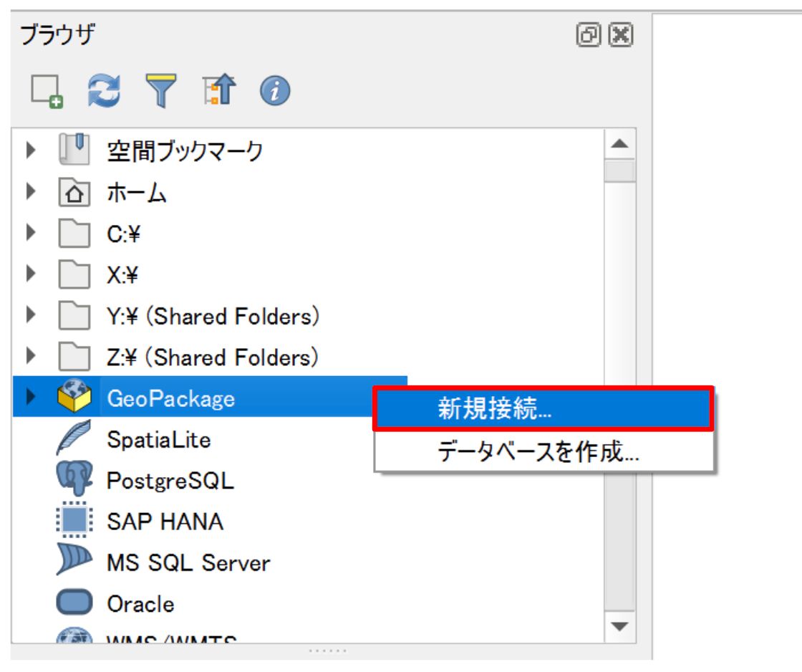Expand the X:¥ drive node
Screen dimensions: 802x672
pyautogui.click(x=31, y=273)
